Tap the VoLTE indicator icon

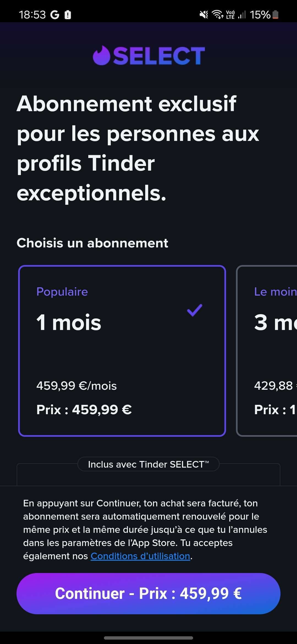(x=230, y=15)
